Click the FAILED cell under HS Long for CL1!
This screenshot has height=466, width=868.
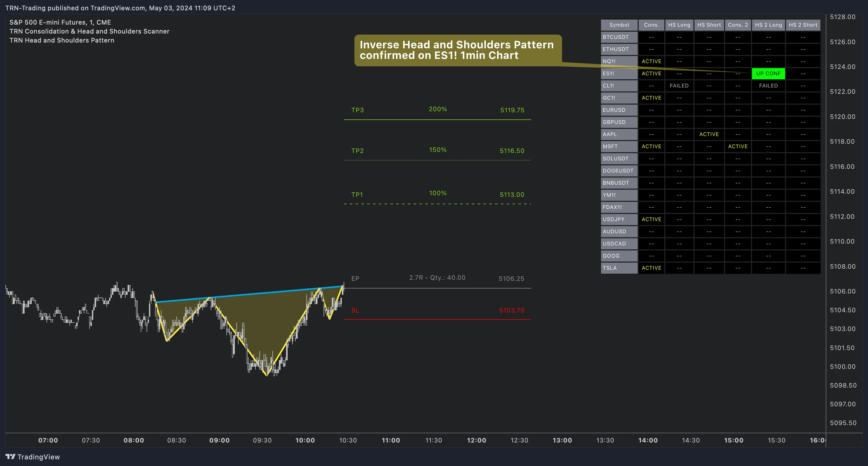[x=679, y=86]
